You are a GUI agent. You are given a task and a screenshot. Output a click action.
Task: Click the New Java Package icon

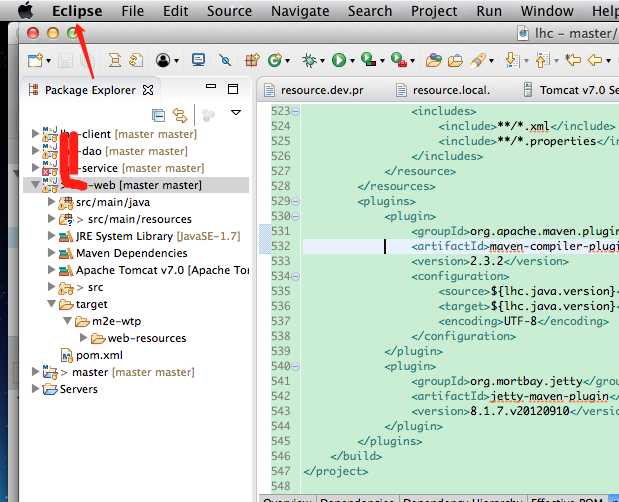coord(252,60)
